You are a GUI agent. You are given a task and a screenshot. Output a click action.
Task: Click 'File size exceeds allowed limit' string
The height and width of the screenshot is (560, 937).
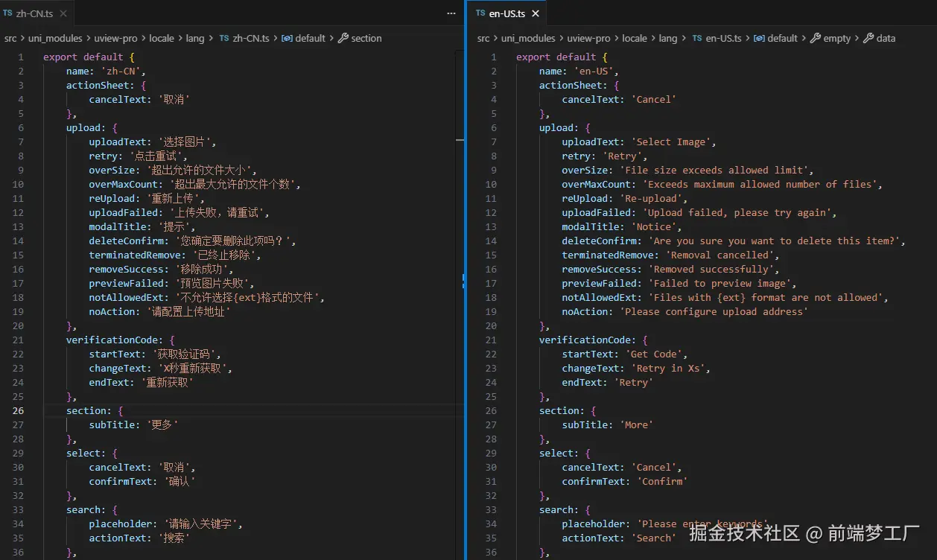[x=716, y=170]
